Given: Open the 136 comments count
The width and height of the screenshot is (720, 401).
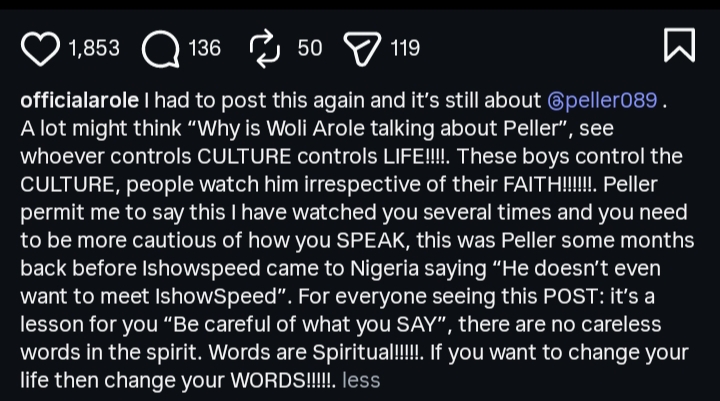Looking at the screenshot, I should (x=204, y=48).
